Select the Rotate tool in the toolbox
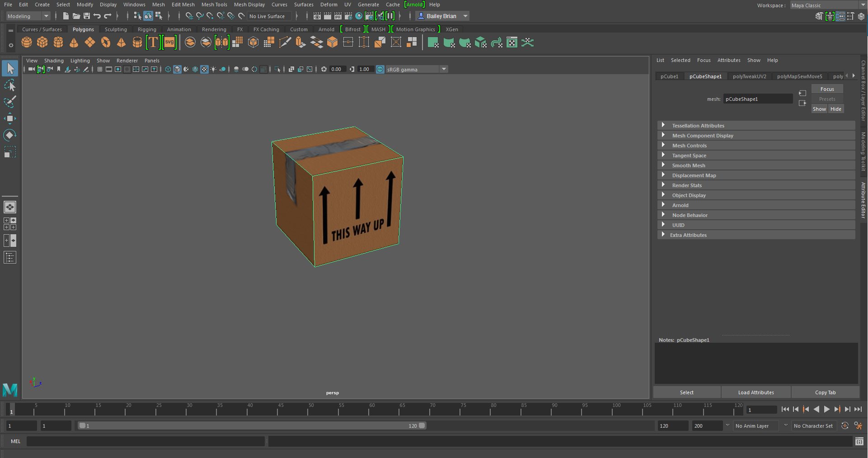Viewport: 868px width, 458px height. (x=9, y=135)
